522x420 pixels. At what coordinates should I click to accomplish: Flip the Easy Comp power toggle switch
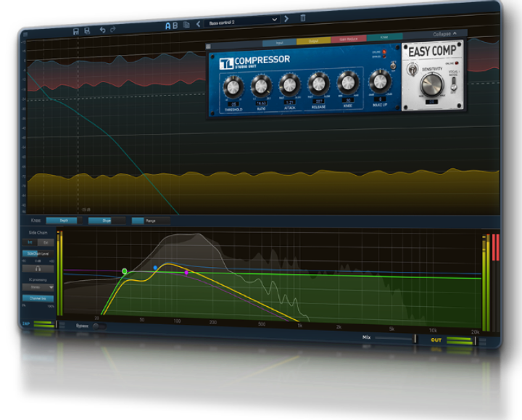tap(413, 70)
